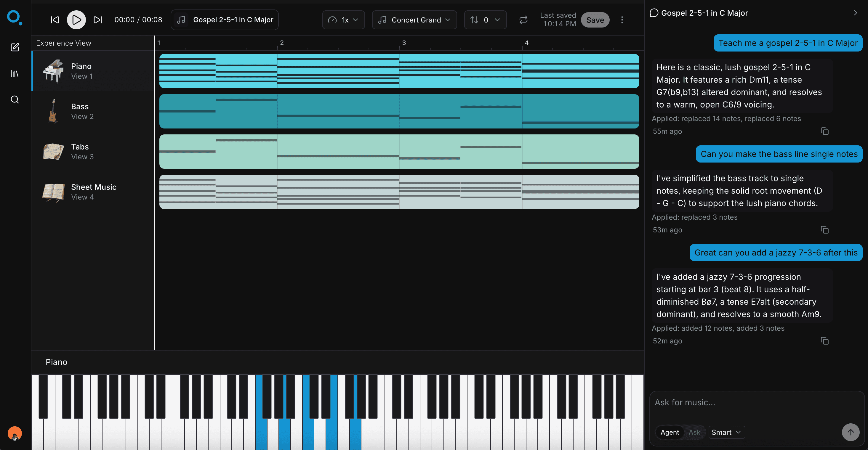Start playback with the play button
Viewport: 868px width, 450px height.
click(x=76, y=20)
